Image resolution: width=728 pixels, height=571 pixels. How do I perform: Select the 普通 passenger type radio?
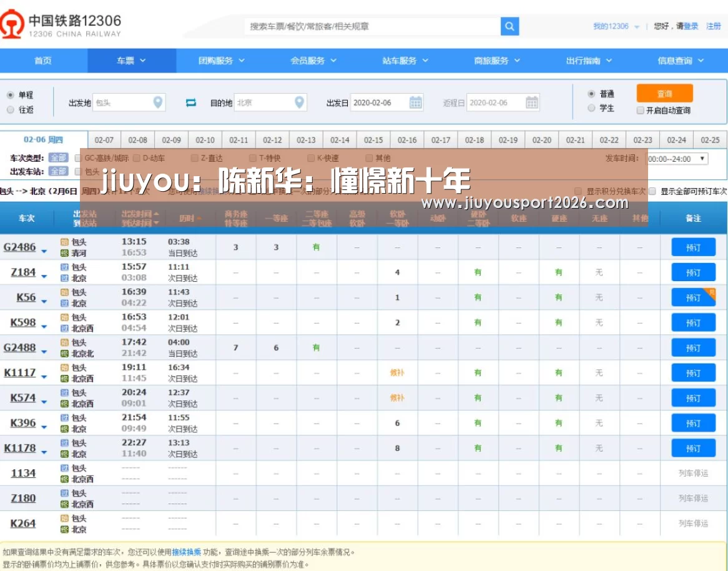click(591, 94)
